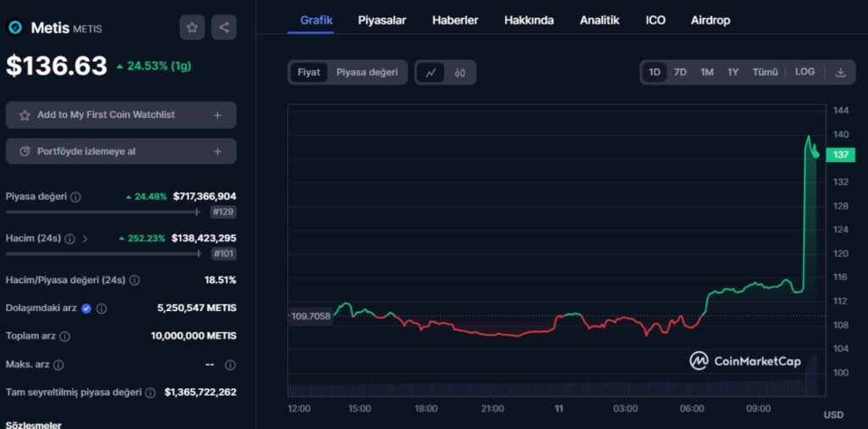Open the Hakkında tab
The image size is (868, 429).
pyautogui.click(x=529, y=20)
